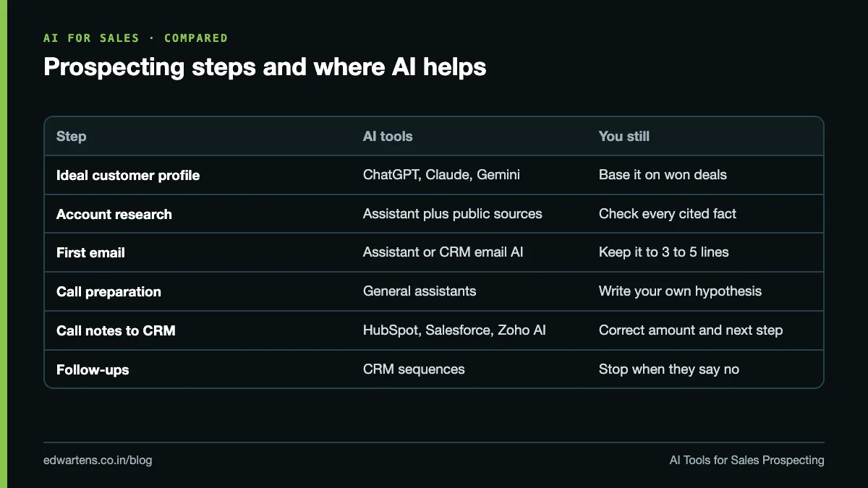Select the 'ChatGPT, Claude, Gemini' cell
Viewport: 868px width, 488px height.
point(441,175)
